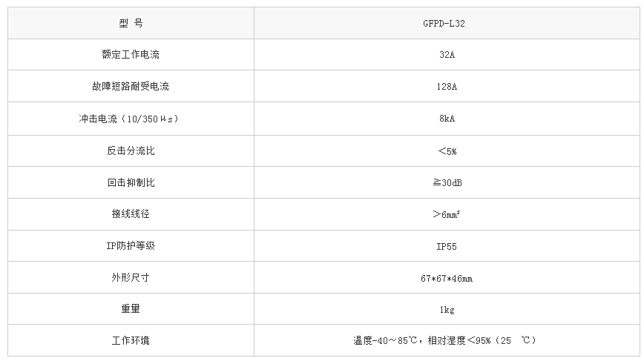The image size is (644, 361).
Task: Click the 外形尺寸 label
Action: point(131,278)
